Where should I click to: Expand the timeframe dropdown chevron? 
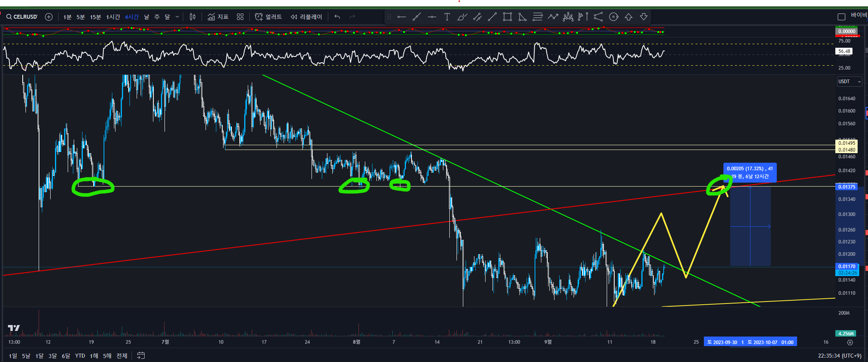click(x=177, y=17)
